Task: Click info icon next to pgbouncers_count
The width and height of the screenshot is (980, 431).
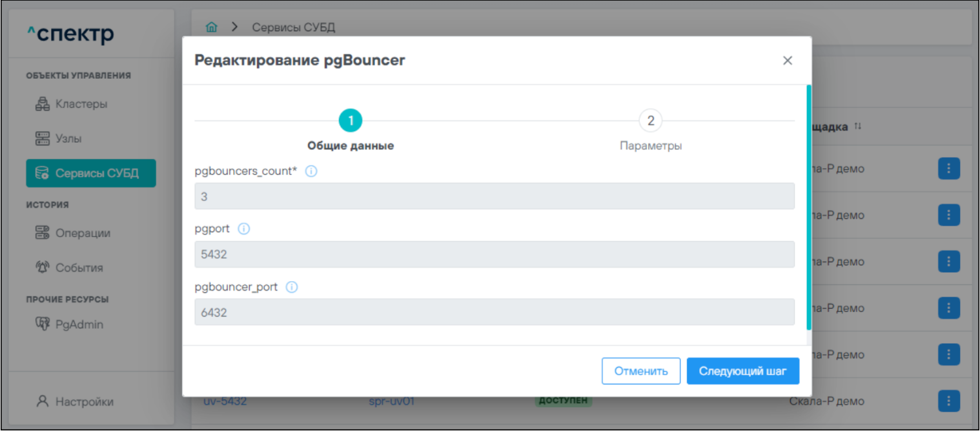Action: click(x=311, y=172)
